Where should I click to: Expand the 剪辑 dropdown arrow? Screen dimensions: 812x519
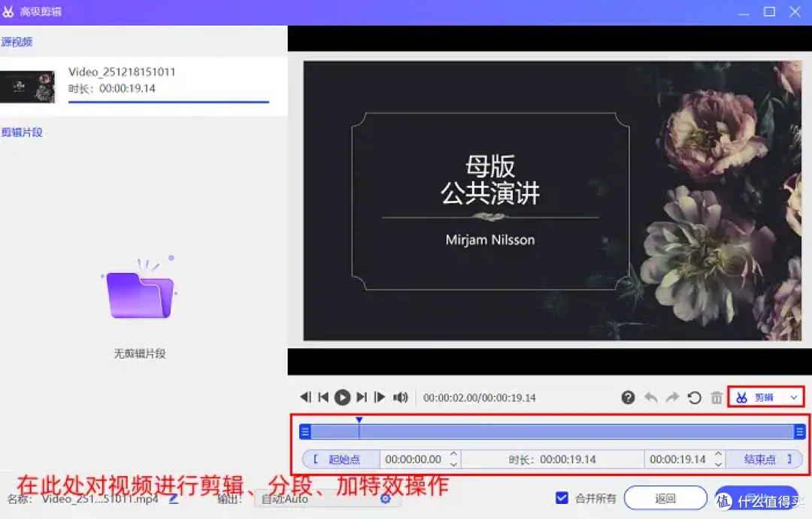[794, 398]
